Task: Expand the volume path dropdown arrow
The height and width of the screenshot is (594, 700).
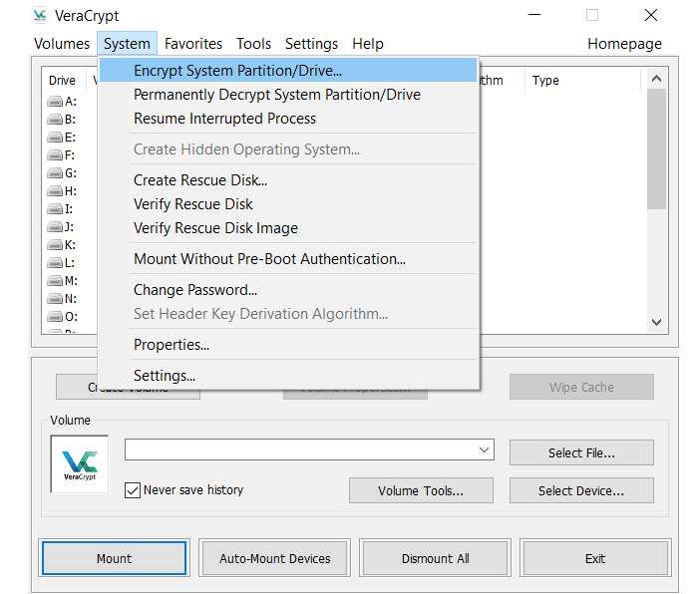Action: coord(484,449)
